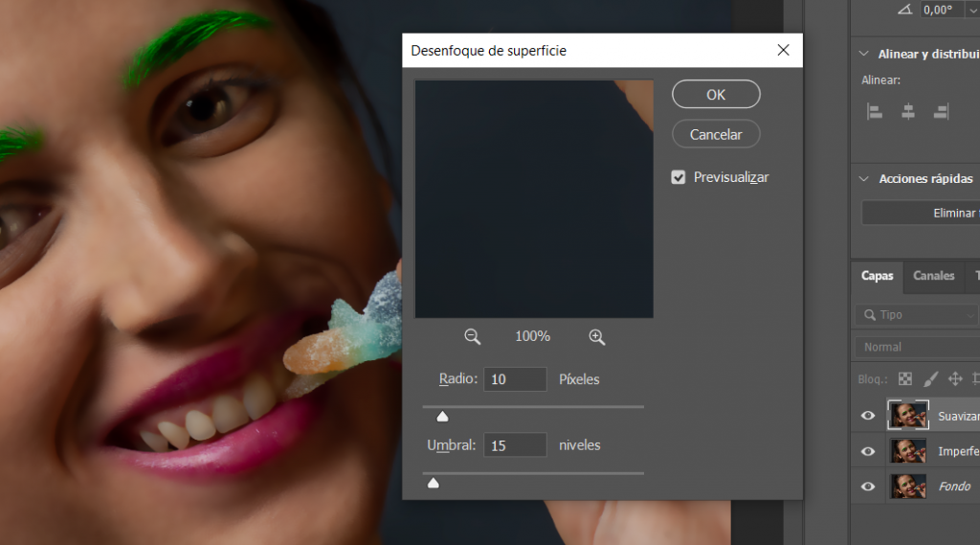Click the zoom in magnifier in the dialog
This screenshot has width=980, height=545.
click(x=597, y=337)
